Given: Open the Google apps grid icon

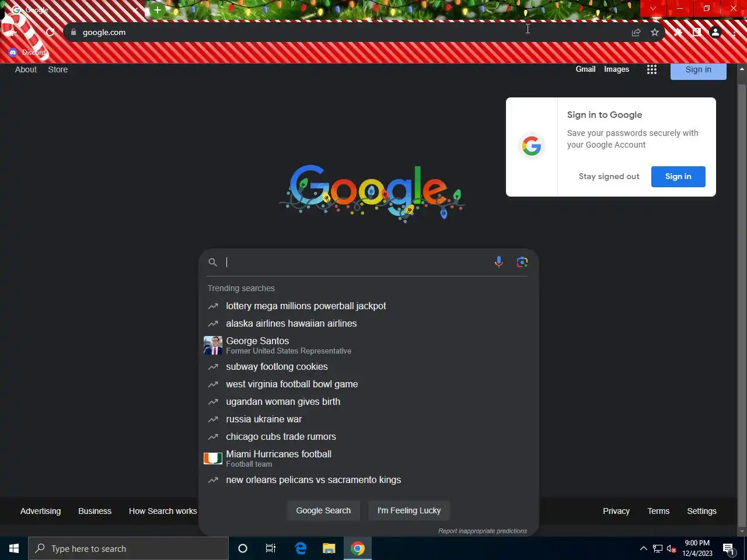Looking at the screenshot, I should [x=652, y=69].
